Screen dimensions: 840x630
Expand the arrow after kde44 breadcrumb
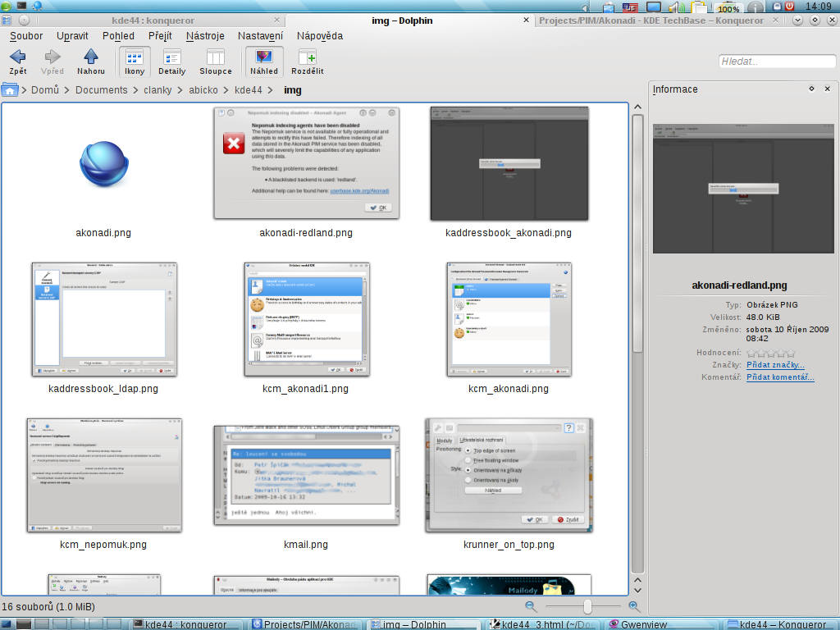coord(271,90)
